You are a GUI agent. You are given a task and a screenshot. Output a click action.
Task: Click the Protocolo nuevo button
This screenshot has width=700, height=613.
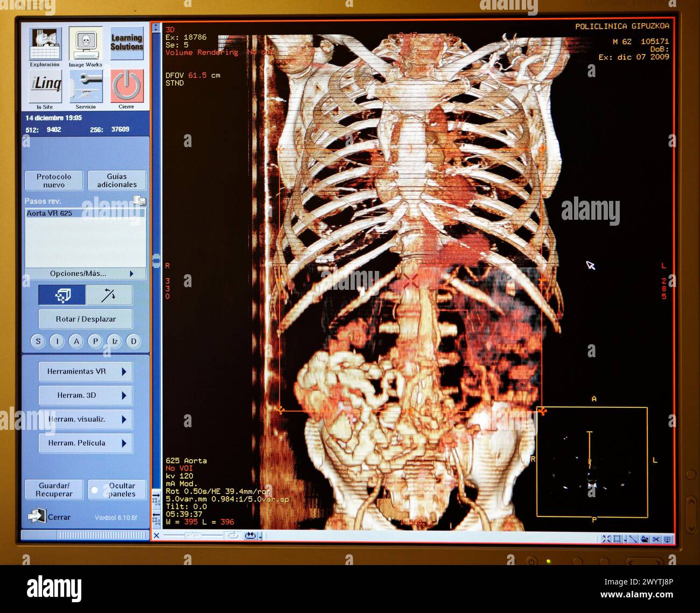point(54,180)
